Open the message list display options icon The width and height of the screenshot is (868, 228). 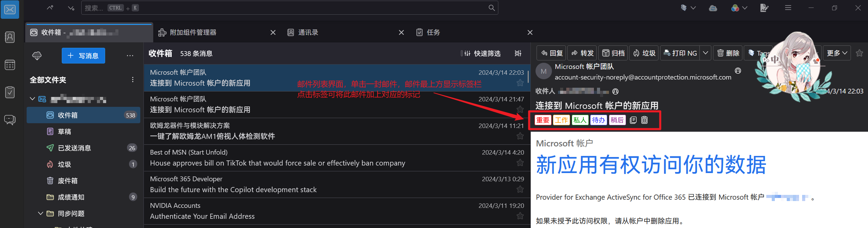tap(518, 53)
